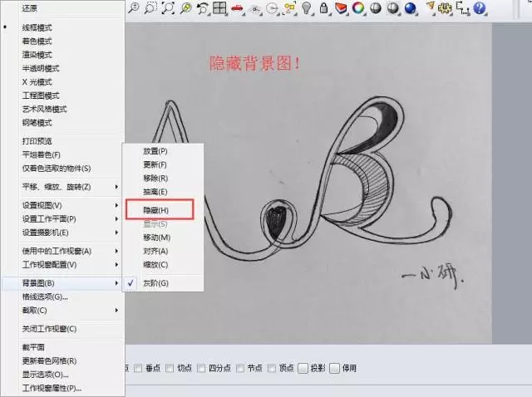Click the blue help question mark icon
This screenshot has width=532, height=397.
point(481,8)
